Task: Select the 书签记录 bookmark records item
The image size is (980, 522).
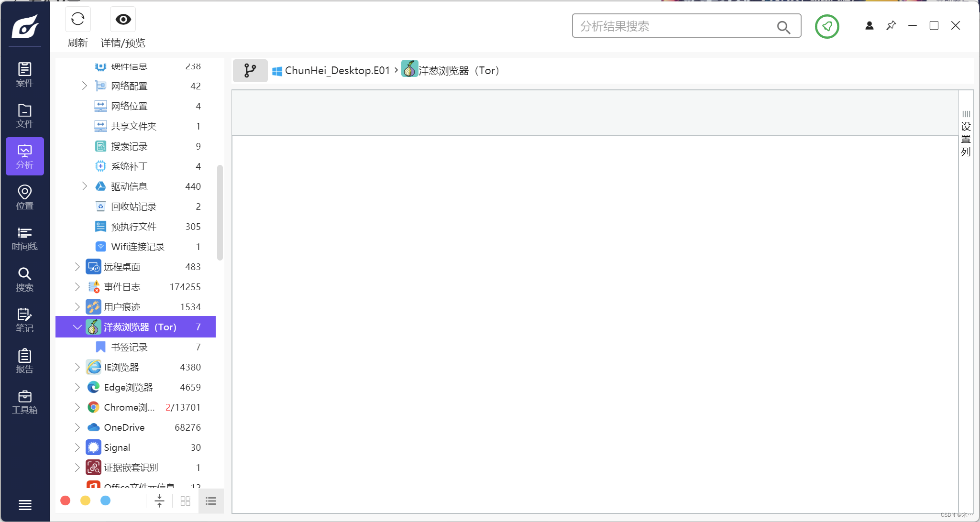Action: (129, 347)
